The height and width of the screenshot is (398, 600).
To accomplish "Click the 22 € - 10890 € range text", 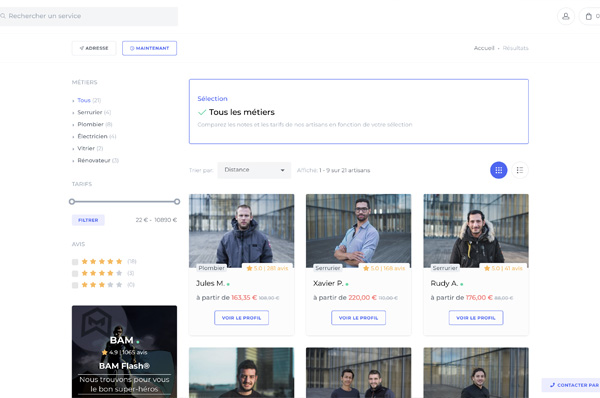I will (156, 220).
